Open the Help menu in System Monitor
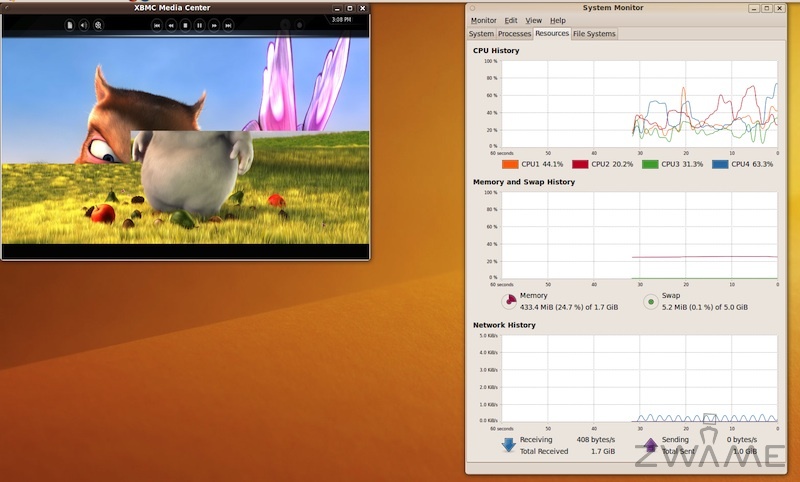 558,20
